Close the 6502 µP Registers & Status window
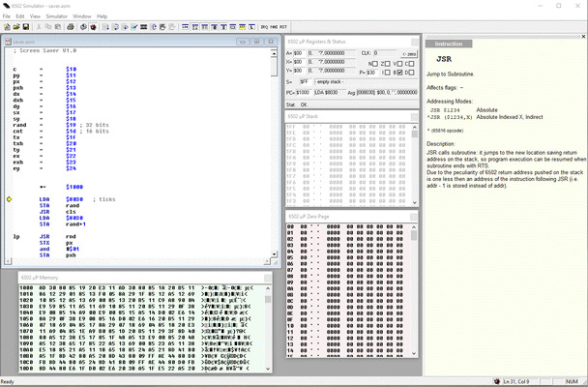588x387 pixels. point(415,42)
